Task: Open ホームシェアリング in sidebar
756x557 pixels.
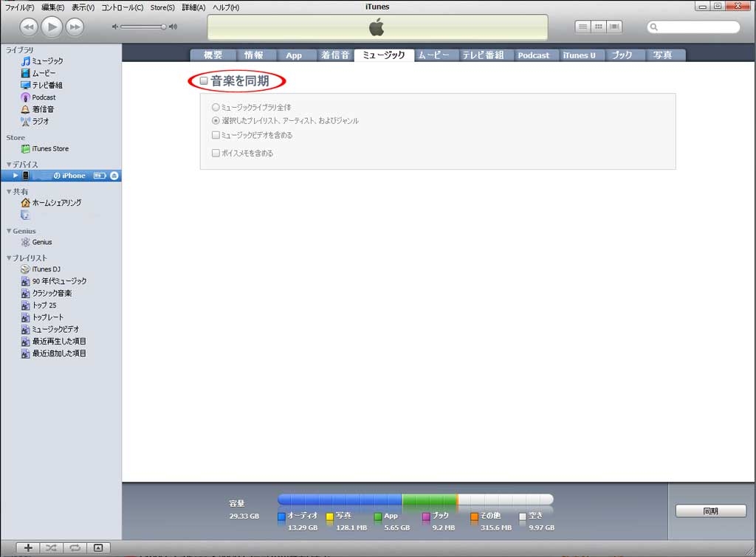Action: 51,202
